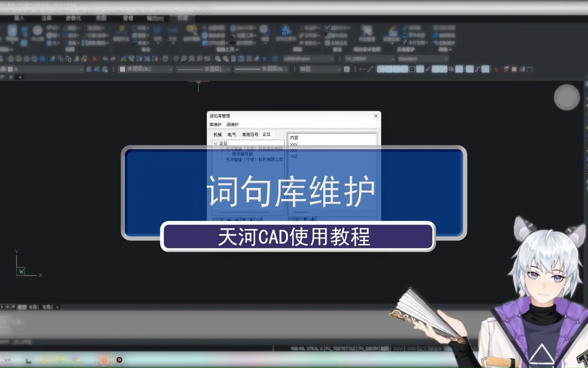Viewport: 588px width, 368px height.
Task: Click the 卡片定制 button
Action: 415,43
